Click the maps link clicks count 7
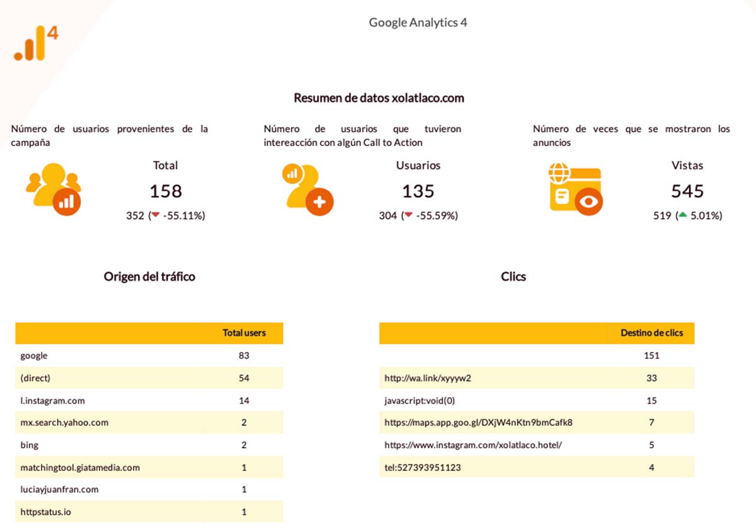Screen dimensions: 756x532 pos(651,423)
